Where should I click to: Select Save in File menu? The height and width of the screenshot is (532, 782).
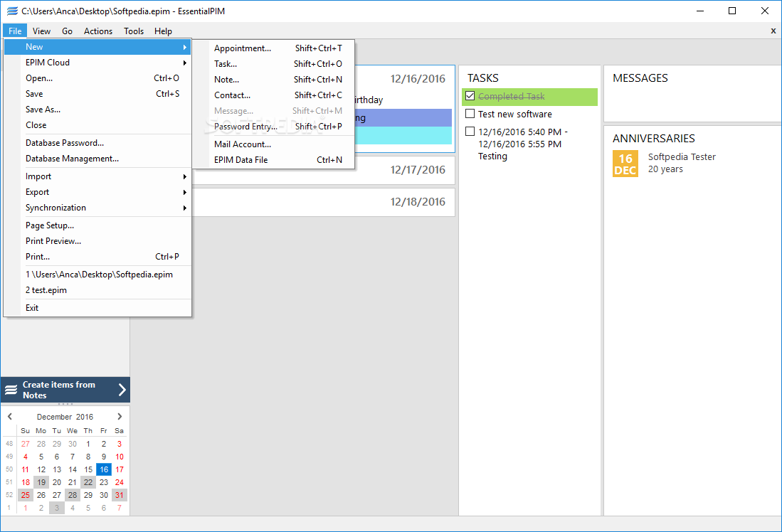[x=97, y=94]
